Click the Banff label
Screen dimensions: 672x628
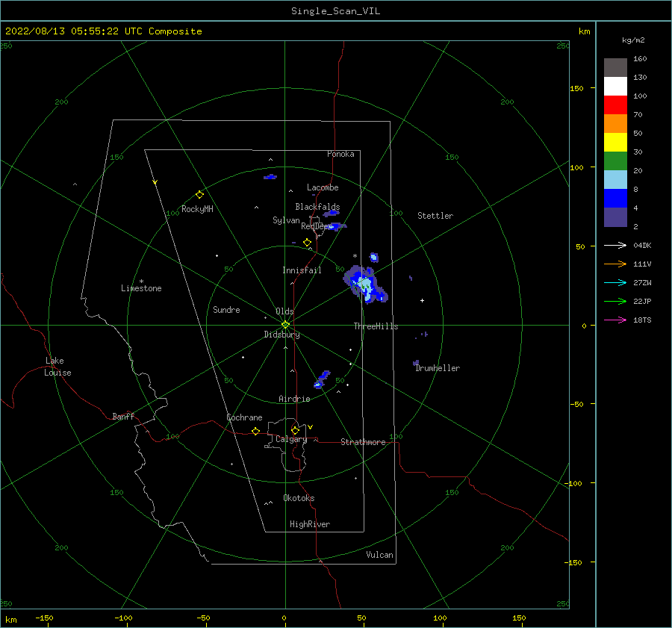[x=123, y=417]
